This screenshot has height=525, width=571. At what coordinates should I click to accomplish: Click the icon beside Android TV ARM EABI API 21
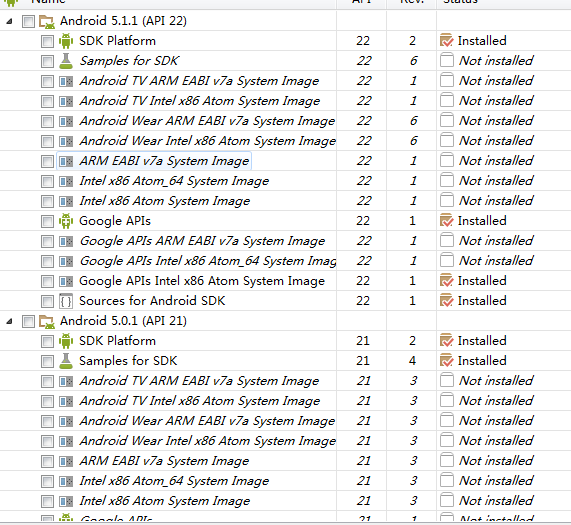[x=66, y=381]
